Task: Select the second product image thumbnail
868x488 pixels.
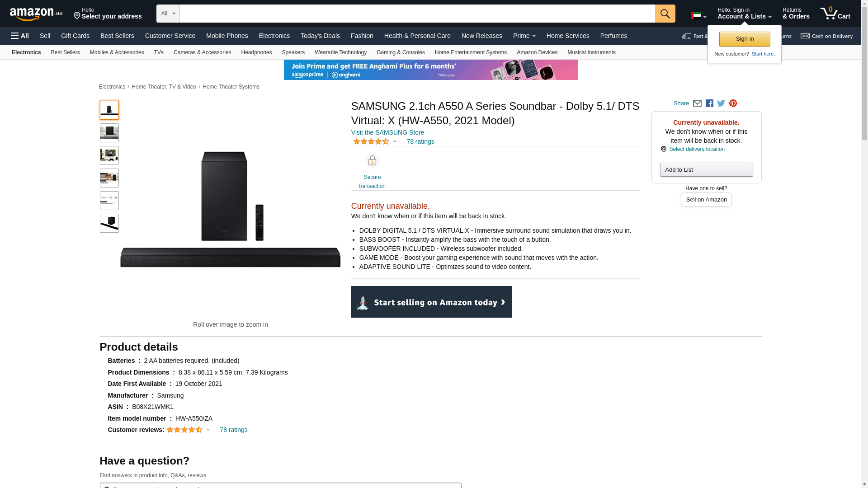Action: point(109,133)
